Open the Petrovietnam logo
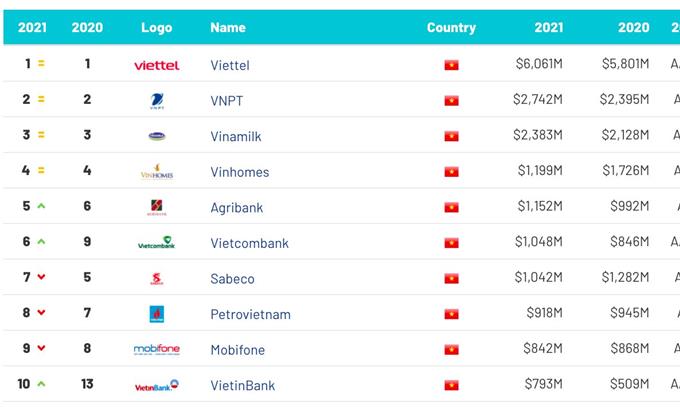 pos(157,314)
